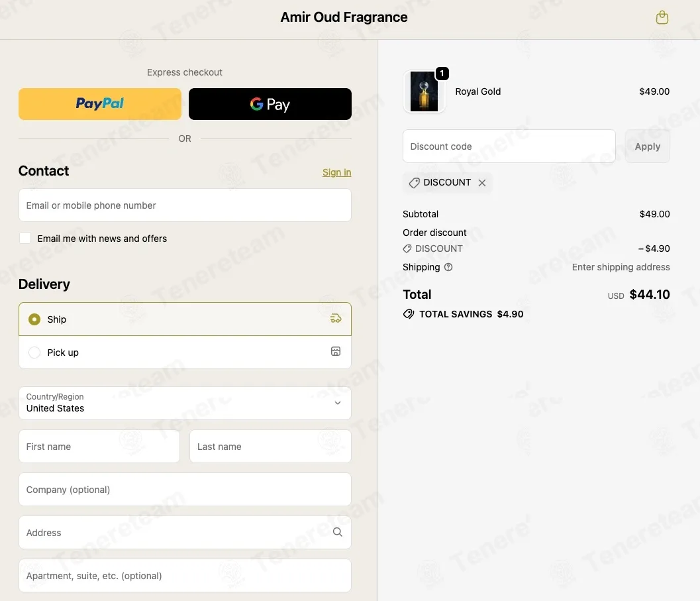The width and height of the screenshot is (700, 601).
Task: Remove the DISCOUNT code with the X
Action: (482, 183)
